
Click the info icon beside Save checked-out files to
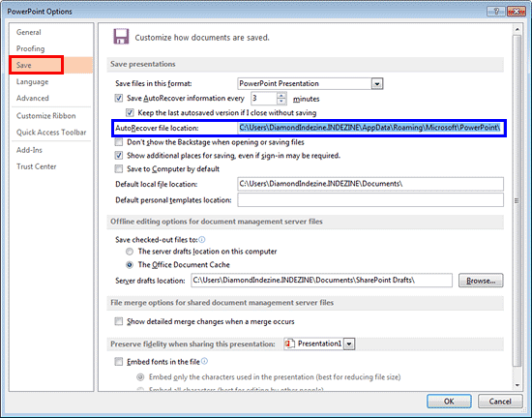point(202,240)
